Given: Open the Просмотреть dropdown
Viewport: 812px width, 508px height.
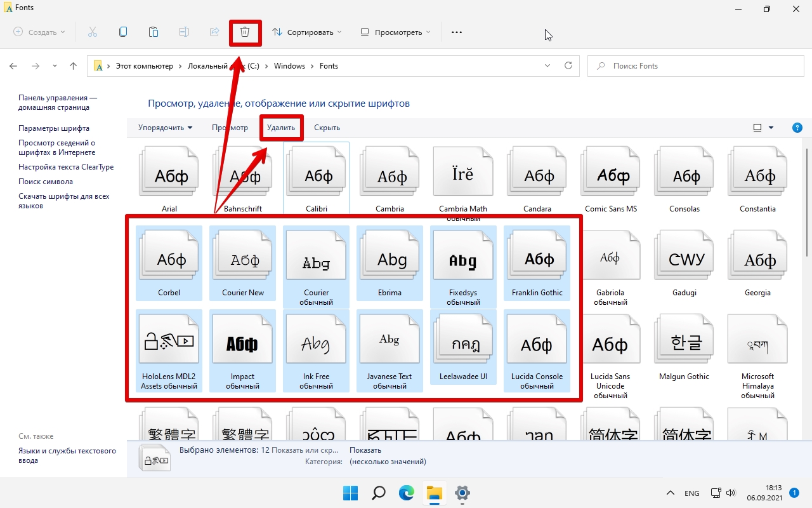Looking at the screenshot, I should click(x=395, y=32).
